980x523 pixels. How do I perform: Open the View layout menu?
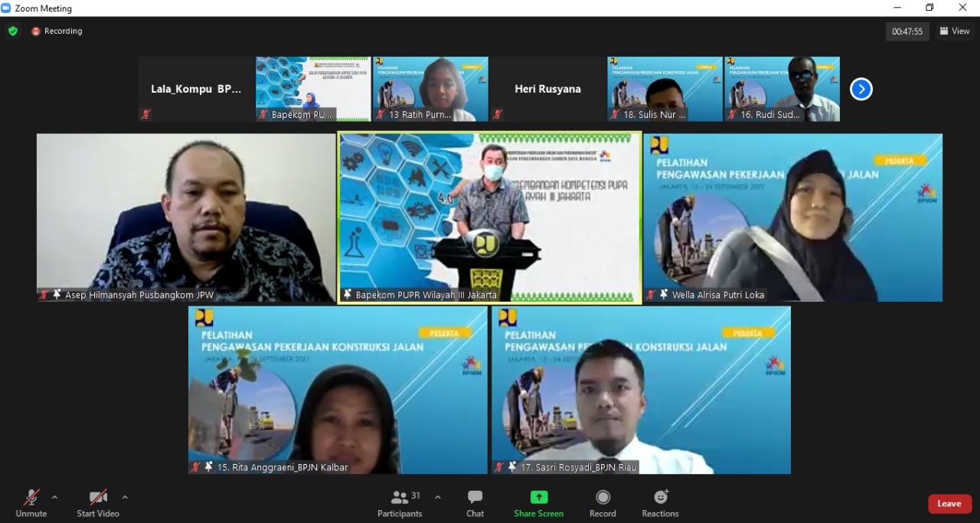955,31
